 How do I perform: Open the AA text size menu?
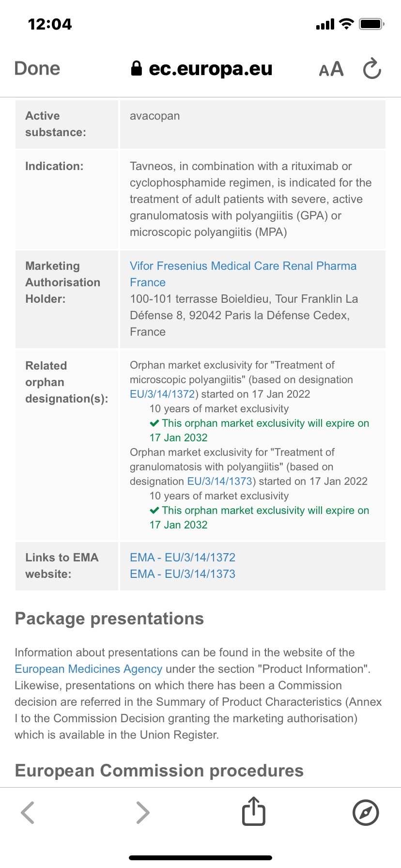tap(331, 69)
